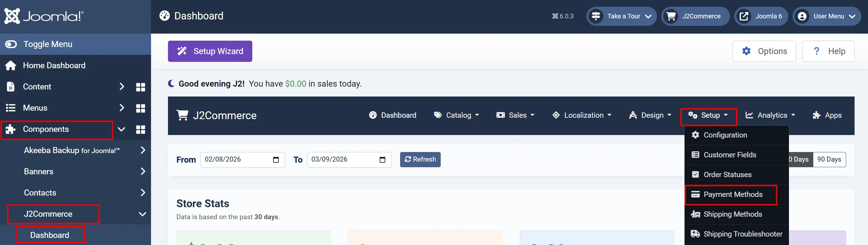Open the Sales dropdown menu
The height and width of the screenshot is (245, 868).
[x=515, y=115]
